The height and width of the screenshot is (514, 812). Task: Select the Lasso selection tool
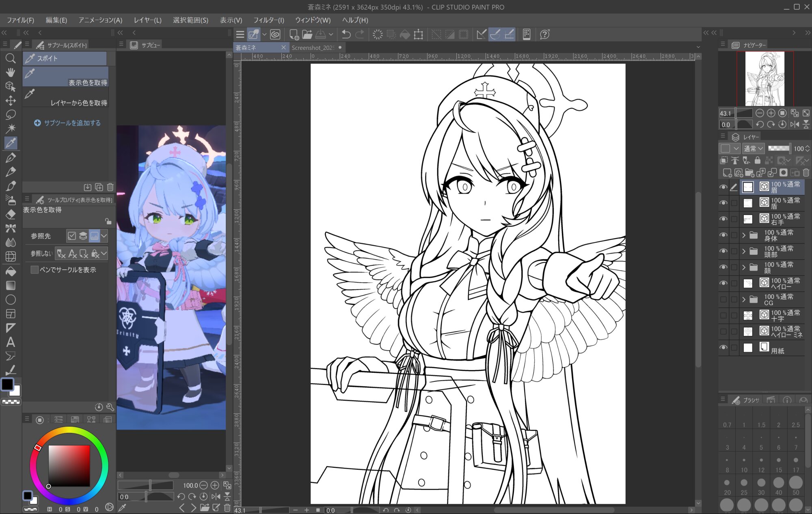11,115
